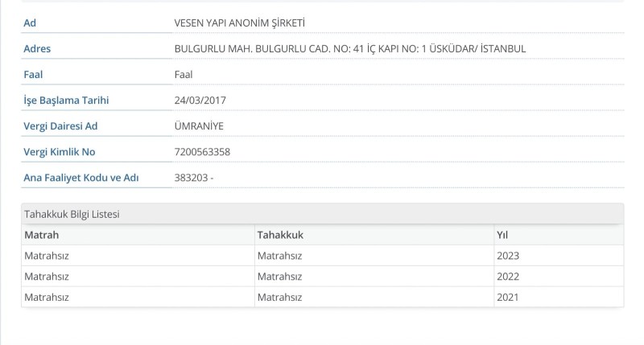
Task: Select the 2023 year cell
Action: pyautogui.click(x=508, y=256)
